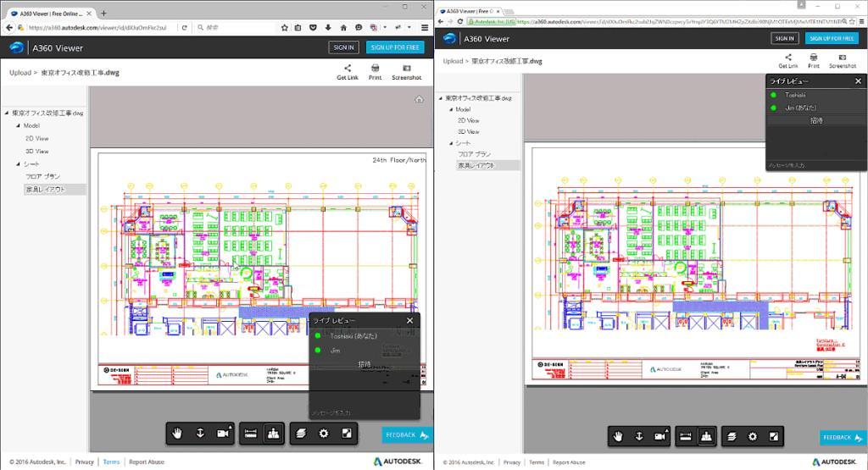Click SIGN UP FOR FREE in left window
The width and height of the screenshot is (868, 470).
pyautogui.click(x=395, y=47)
